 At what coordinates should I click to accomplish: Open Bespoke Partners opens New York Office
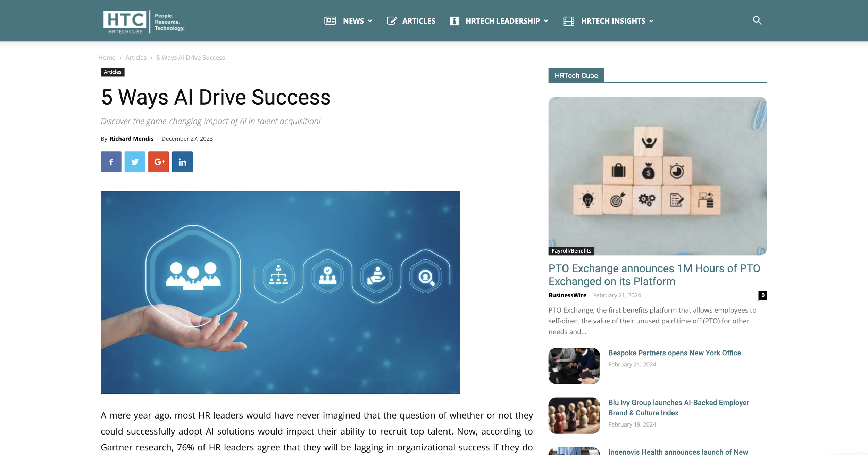coord(675,353)
